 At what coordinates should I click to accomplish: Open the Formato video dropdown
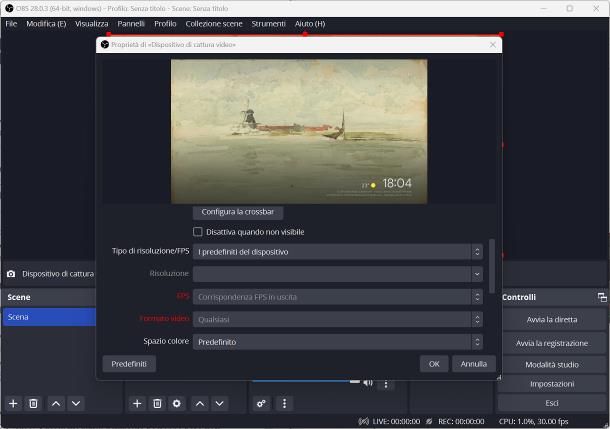click(x=338, y=319)
